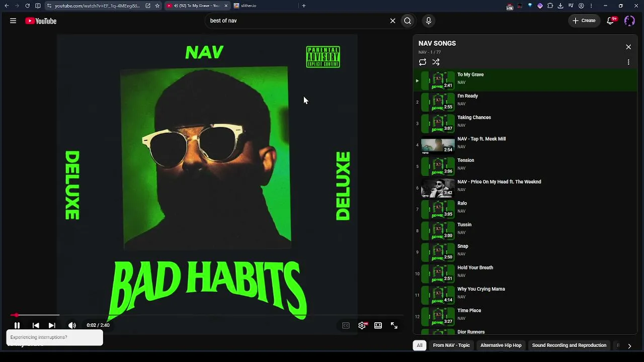Mute the video volume
Screen dimensions: 644x362
(x=72, y=325)
